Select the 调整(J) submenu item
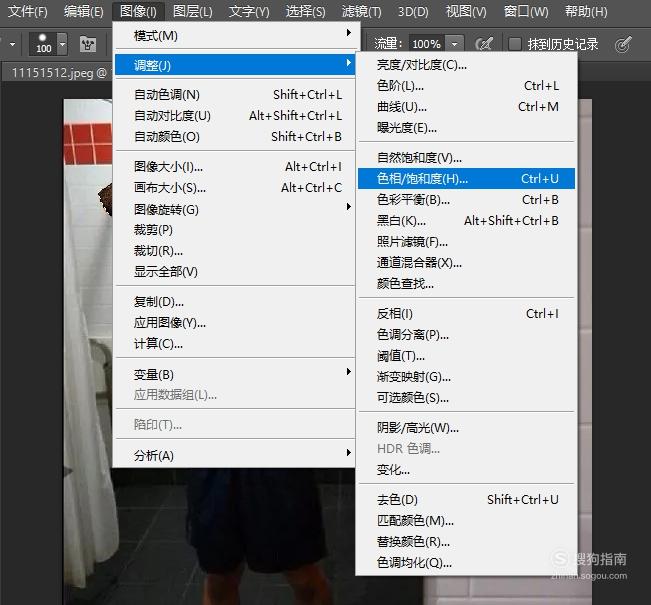Viewport: 651px width, 605px height. (x=235, y=65)
